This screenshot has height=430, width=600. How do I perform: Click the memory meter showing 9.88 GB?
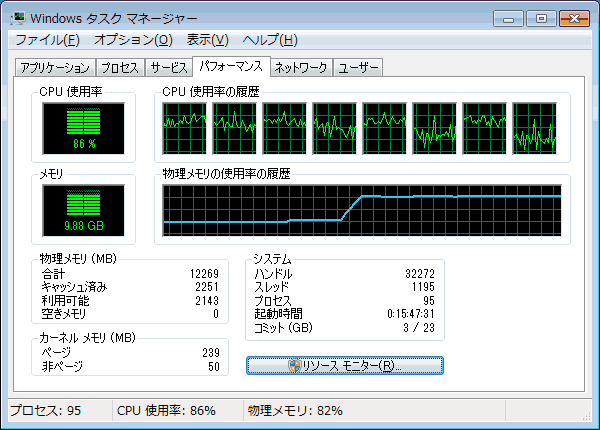[x=83, y=210]
